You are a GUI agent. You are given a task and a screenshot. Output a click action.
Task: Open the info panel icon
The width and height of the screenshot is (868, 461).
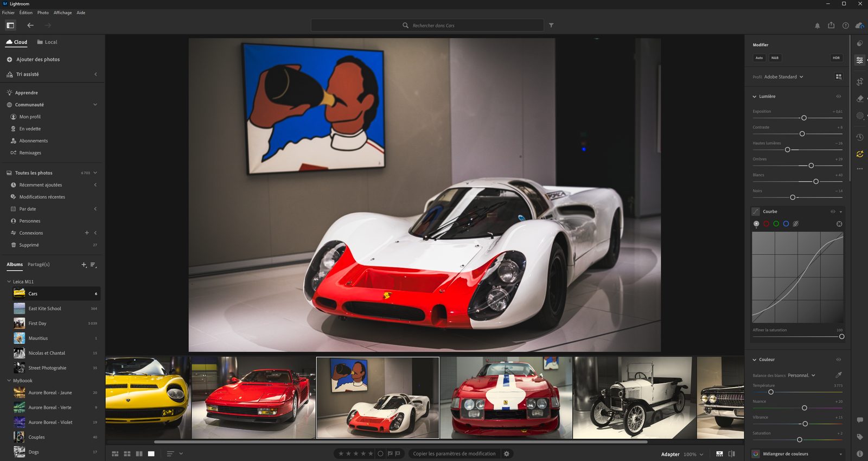pyautogui.click(x=860, y=454)
